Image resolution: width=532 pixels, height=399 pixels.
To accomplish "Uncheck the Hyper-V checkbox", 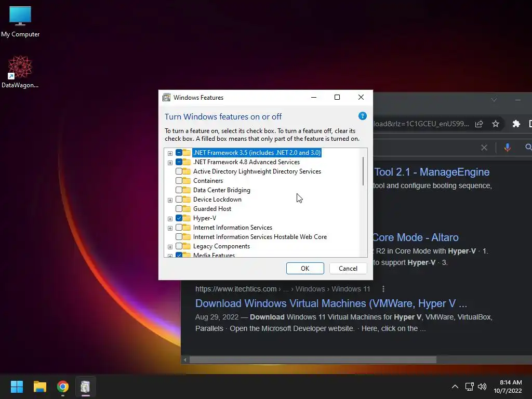I will pos(179,218).
